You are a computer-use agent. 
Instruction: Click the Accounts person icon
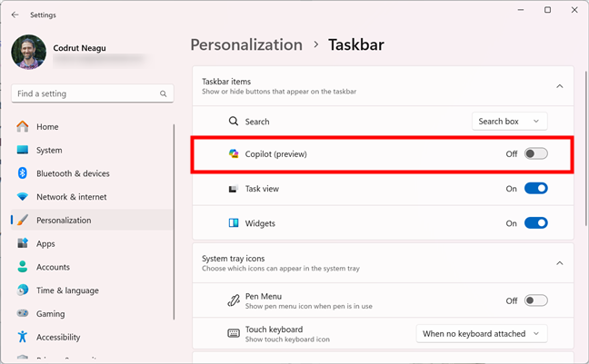23,267
